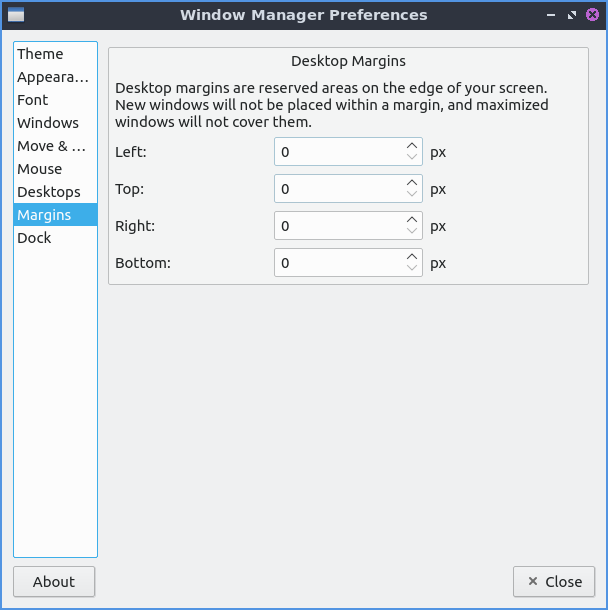Screen dimensions: 608x610
Task: Increase the Left margin with up arrow
Action: pos(412,146)
